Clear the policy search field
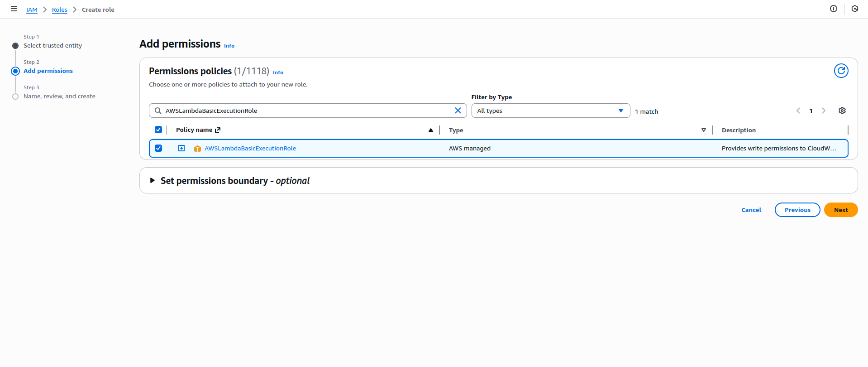 tap(458, 111)
